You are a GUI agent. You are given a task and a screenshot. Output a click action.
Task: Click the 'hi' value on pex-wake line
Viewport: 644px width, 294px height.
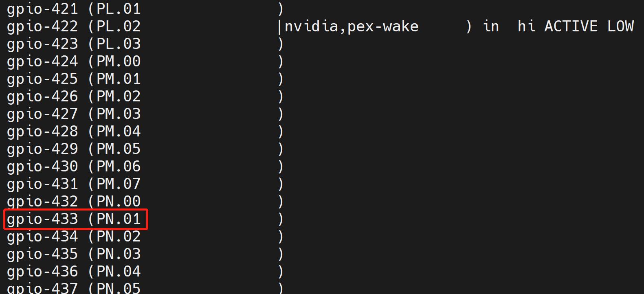(x=526, y=26)
